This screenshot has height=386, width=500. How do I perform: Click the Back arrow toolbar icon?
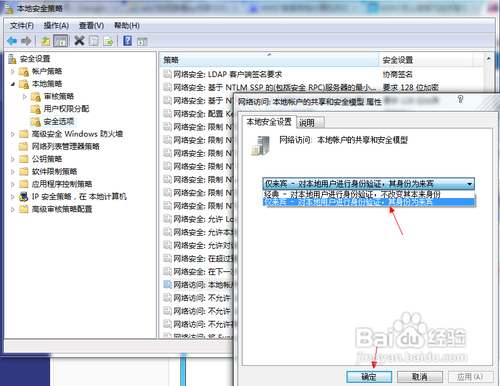pos(12,41)
